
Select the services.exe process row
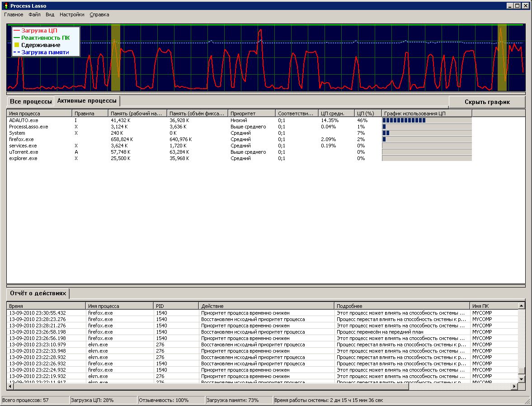(x=239, y=146)
